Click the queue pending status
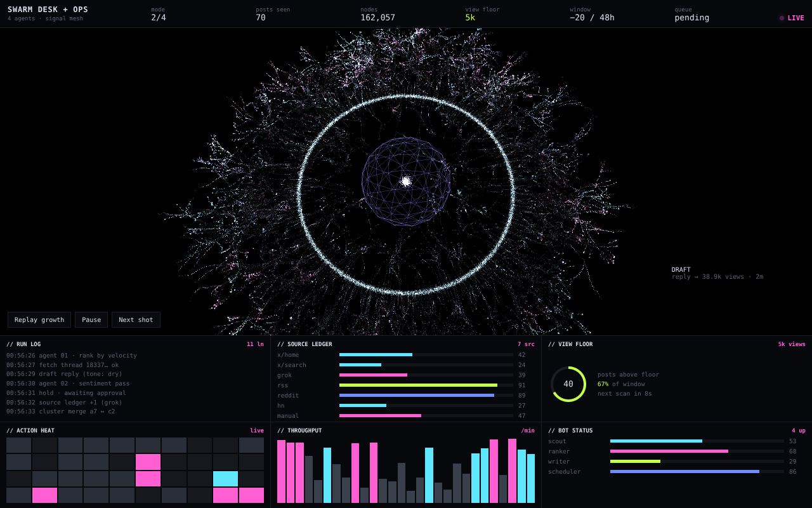Screen dimensions: 812x508 (691, 18)
